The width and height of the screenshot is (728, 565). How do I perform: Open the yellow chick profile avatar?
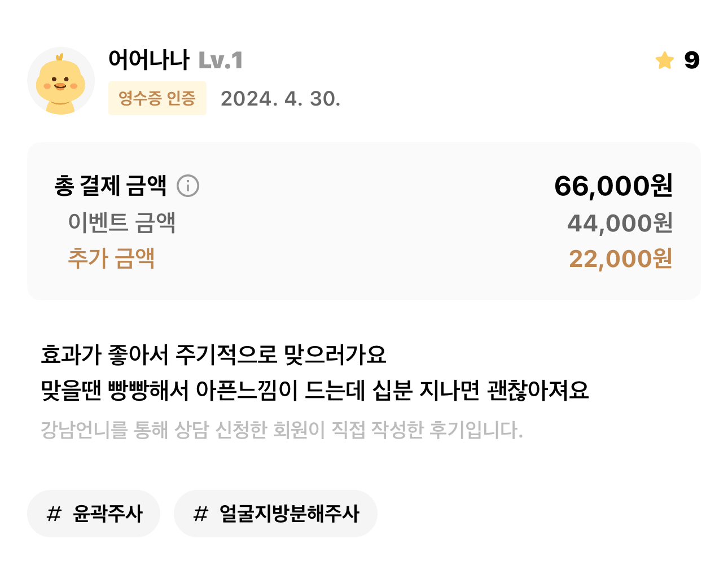[x=61, y=81]
